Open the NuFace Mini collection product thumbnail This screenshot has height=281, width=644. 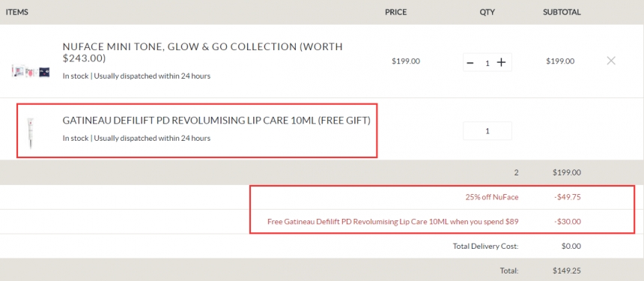31,72
